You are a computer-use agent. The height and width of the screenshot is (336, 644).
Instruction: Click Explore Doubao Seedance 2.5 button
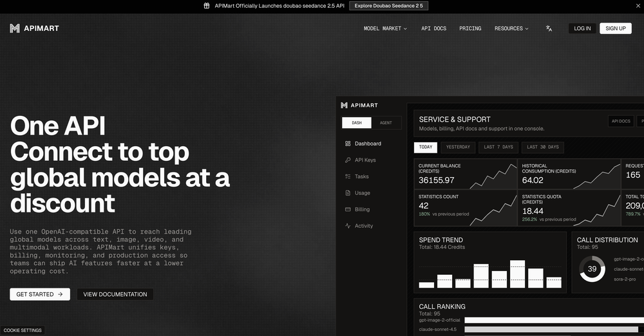tap(388, 6)
